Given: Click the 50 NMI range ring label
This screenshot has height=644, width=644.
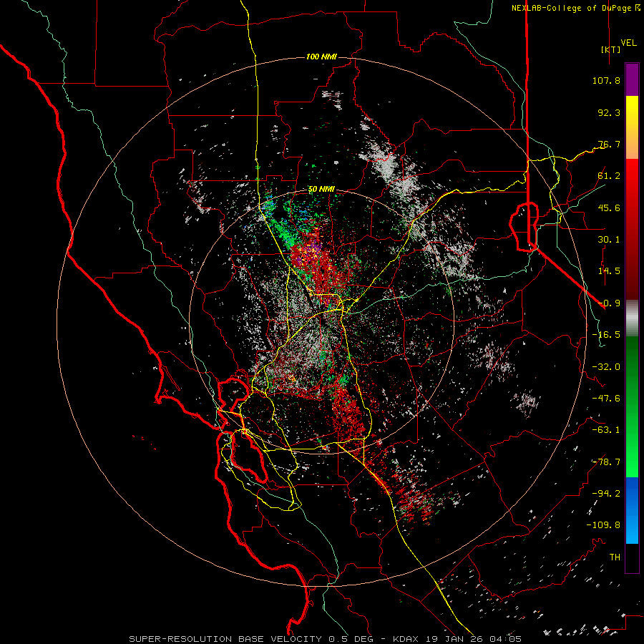Looking at the screenshot, I should (x=321, y=190).
